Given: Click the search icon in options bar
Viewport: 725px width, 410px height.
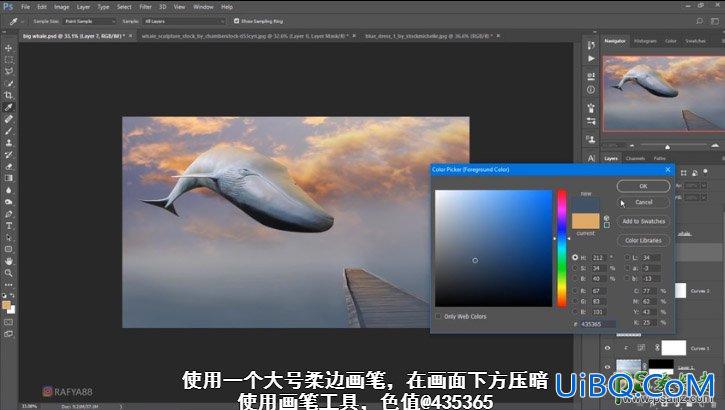Looking at the screenshot, I should pyautogui.click(x=699, y=21).
